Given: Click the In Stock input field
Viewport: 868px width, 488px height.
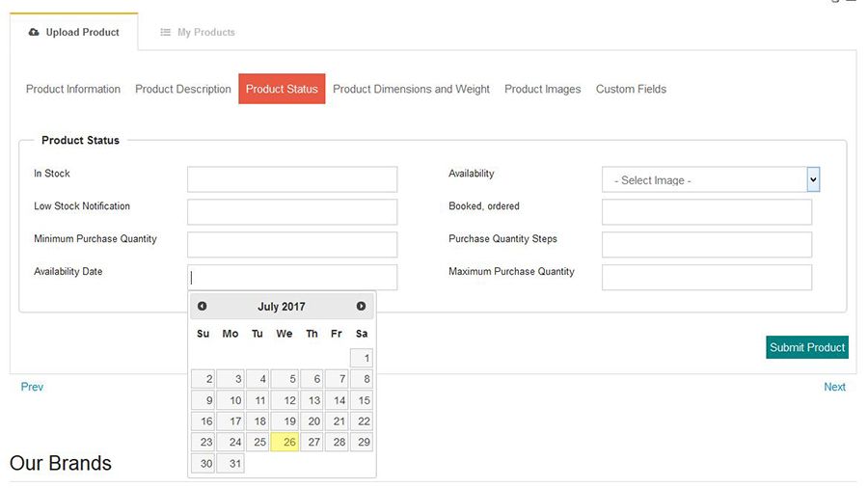Looking at the screenshot, I should (x=292, y=179).
